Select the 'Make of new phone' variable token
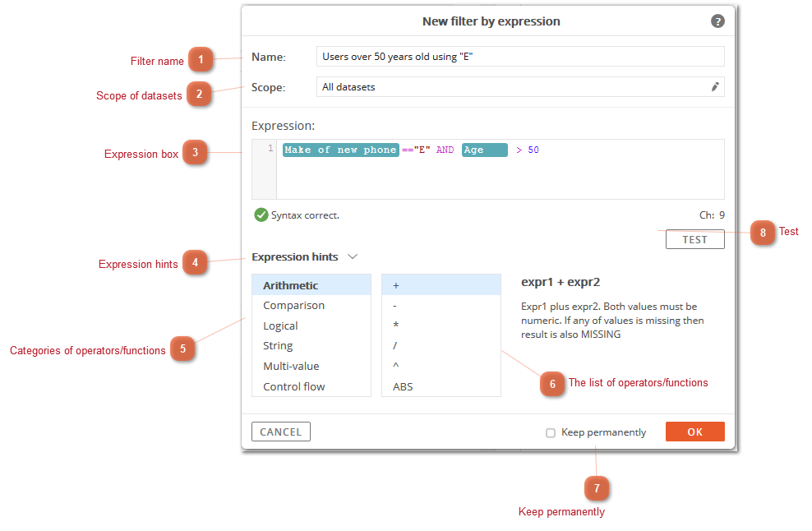This screenshot has width=812, height=531. (341, 150)
